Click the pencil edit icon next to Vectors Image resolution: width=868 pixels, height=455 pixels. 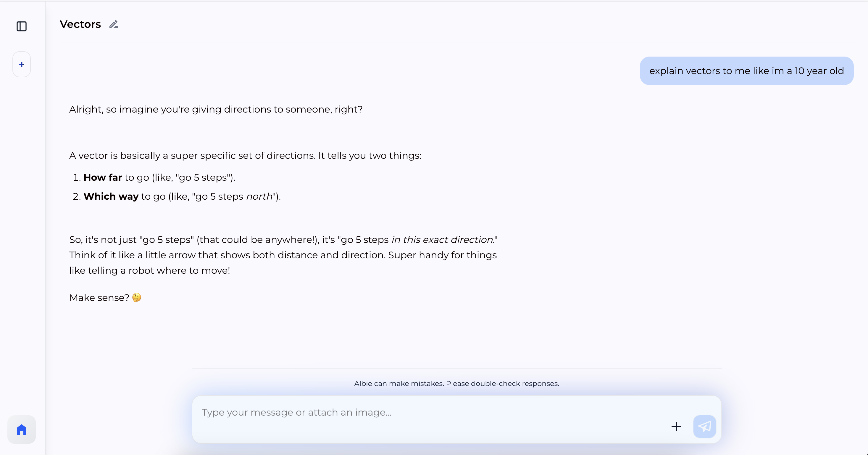[114, 24]
